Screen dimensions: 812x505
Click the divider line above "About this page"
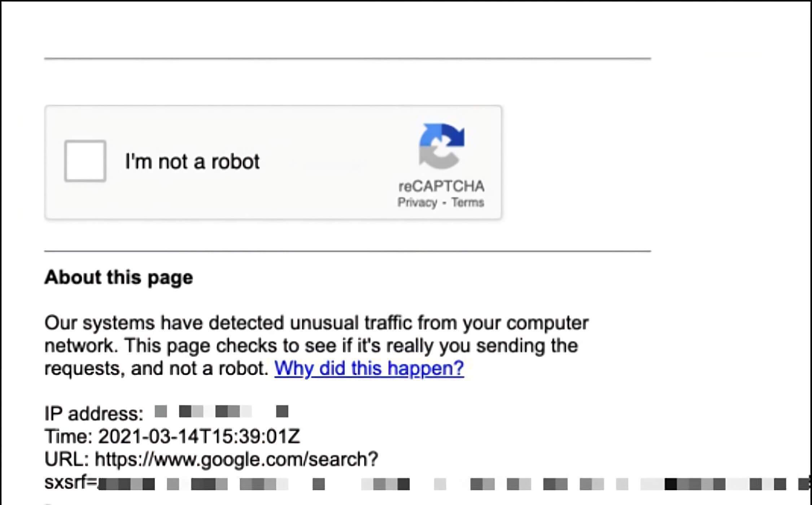347,251
